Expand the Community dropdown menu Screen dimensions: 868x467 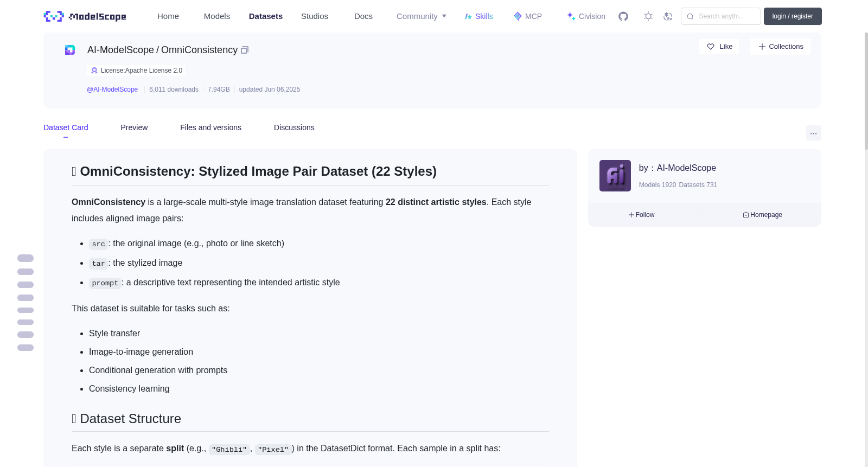422,16
